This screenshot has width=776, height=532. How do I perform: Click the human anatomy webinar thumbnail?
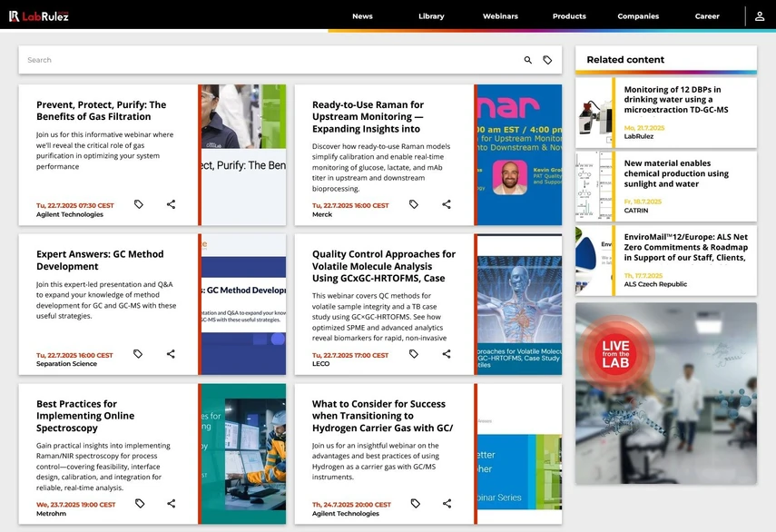pyautogui.click(x=520, y=304)
